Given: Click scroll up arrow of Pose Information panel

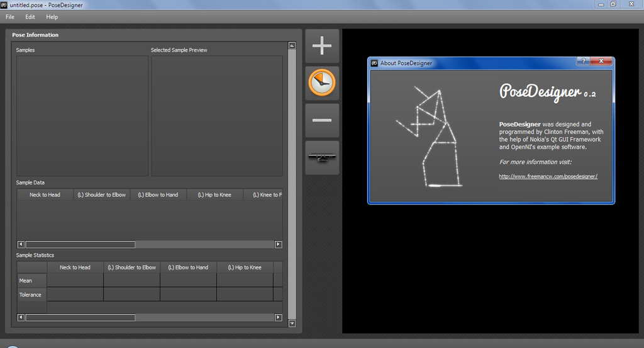Looking at the screenshot, I should pyautogui.click(x=292, y=45).
